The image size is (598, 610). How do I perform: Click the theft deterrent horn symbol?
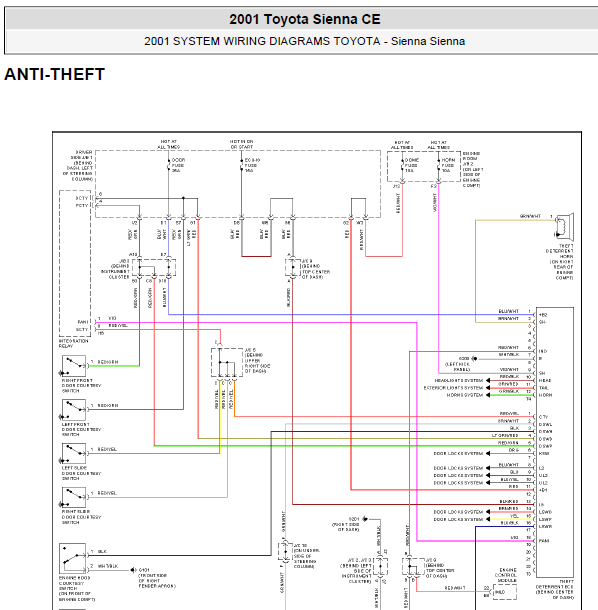pyautogui.click(x=564, y=226)
